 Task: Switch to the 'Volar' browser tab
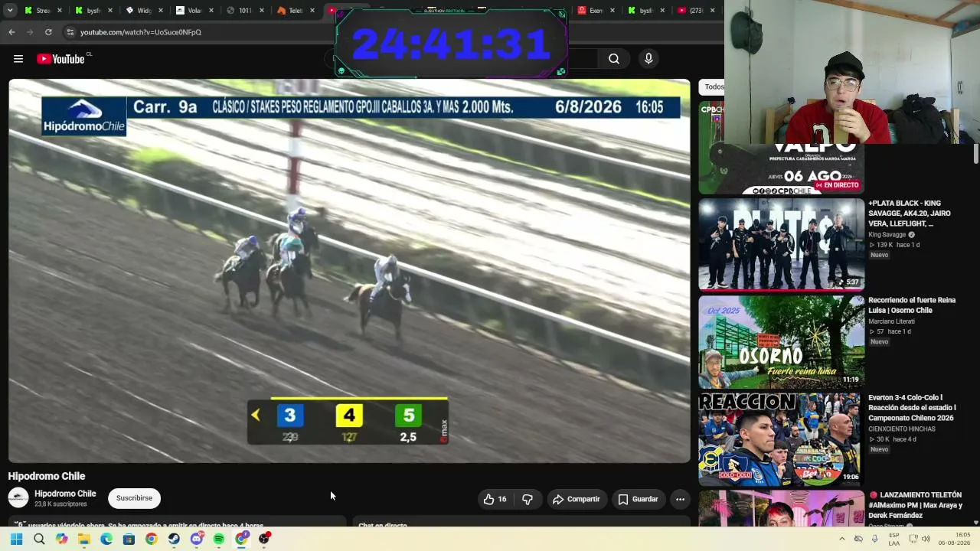click(194, 11)
